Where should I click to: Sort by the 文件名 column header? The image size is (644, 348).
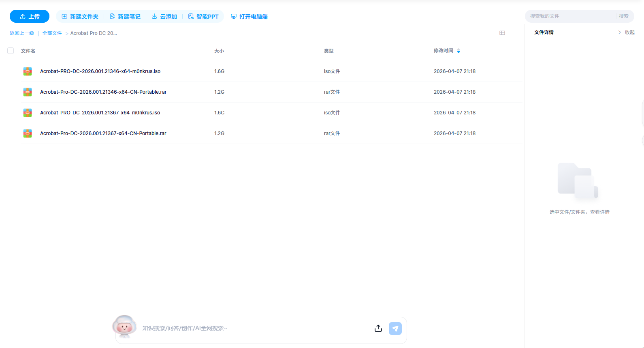28,51
